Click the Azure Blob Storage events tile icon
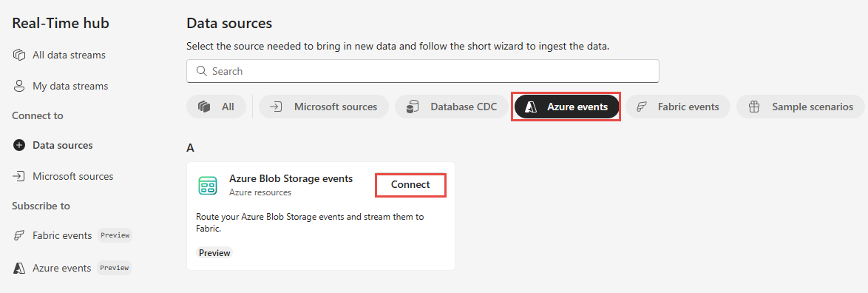 208,185
